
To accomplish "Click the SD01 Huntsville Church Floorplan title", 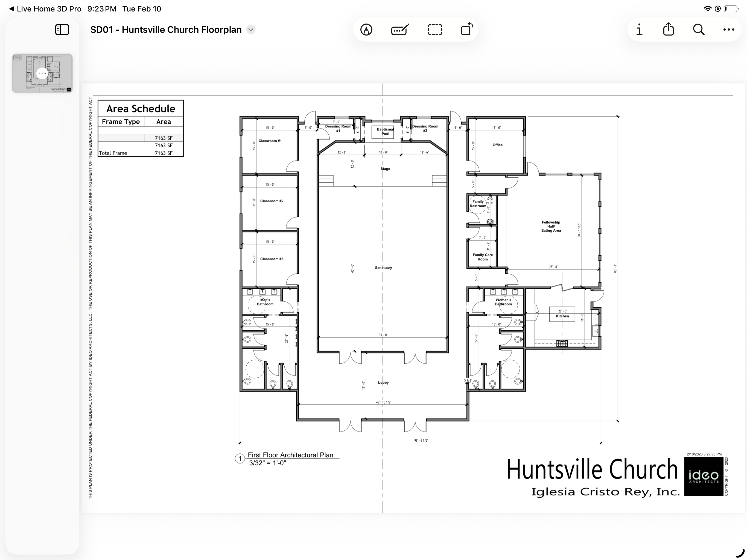I will click(166, 30).
